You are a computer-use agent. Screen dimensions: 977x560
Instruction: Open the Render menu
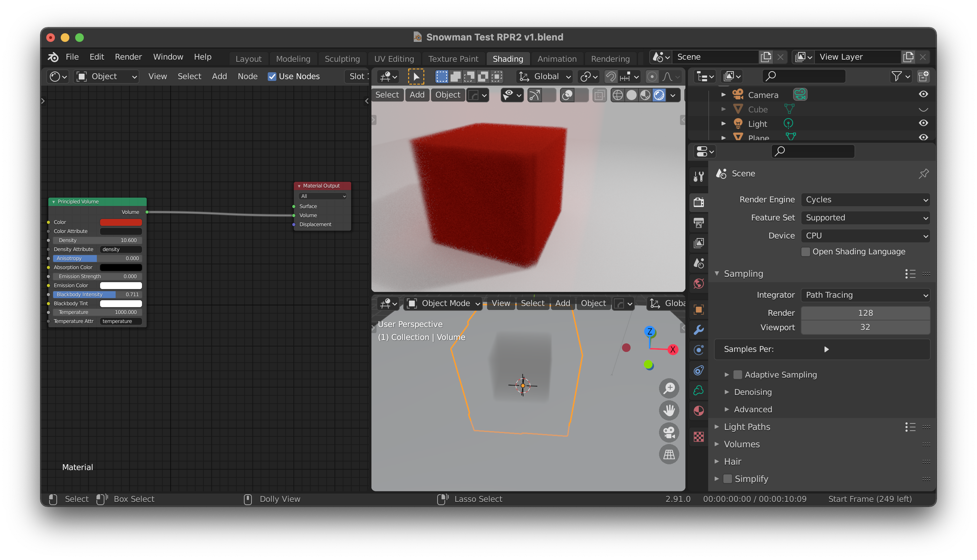click(128, 57)
